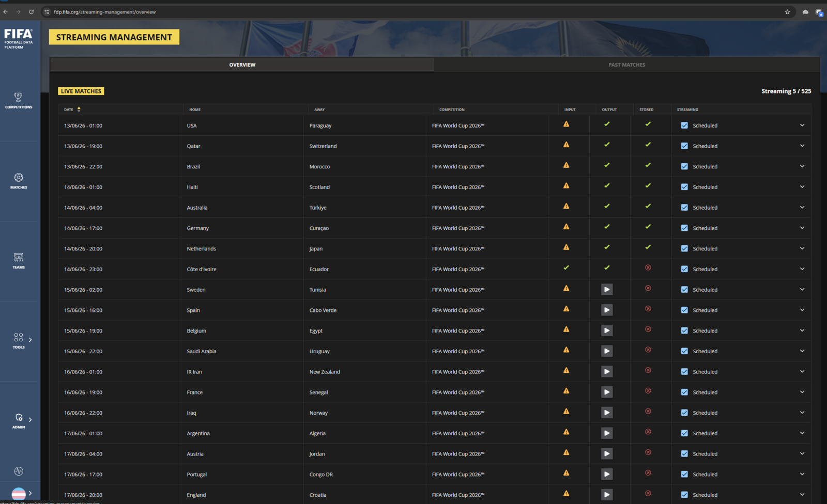Uncheck Scheduled checkbox for Qatar vs Switzerland
This screenshot has height=504, width=827.
[684, 146]
